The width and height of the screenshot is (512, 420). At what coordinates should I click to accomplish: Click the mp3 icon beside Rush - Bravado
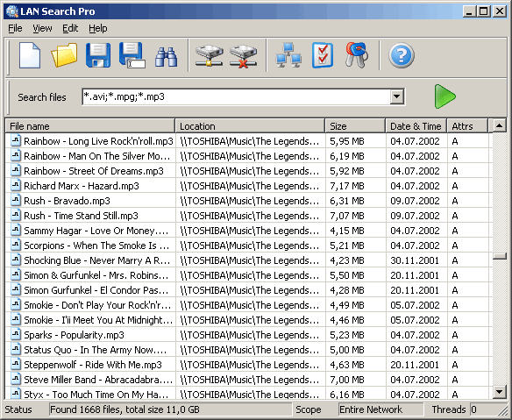[x=16, y=200]
